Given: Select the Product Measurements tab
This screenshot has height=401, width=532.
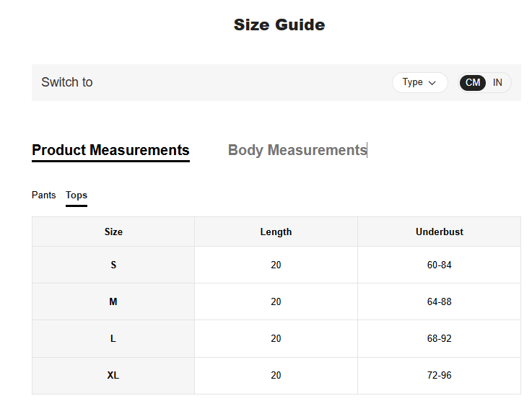Looking at the screenshot, I should coord(110,150).
